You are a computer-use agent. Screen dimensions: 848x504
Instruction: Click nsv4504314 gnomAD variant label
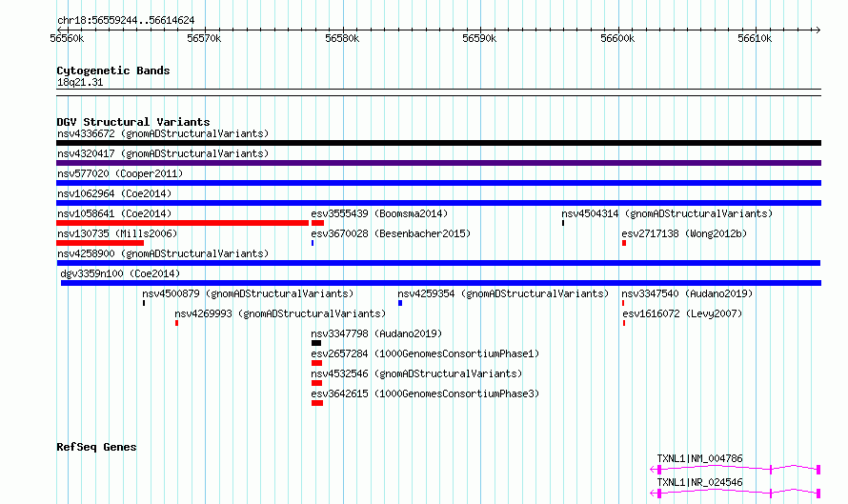tap(667, 213)
